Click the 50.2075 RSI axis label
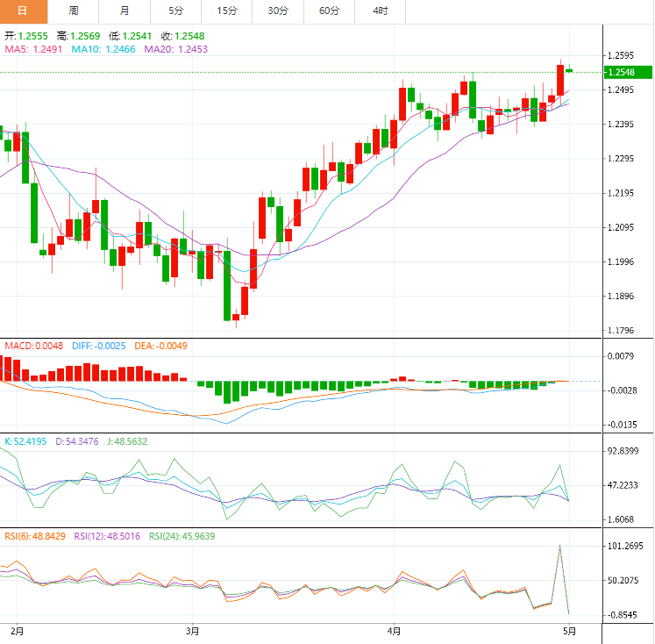 click(x=623, y=580)
